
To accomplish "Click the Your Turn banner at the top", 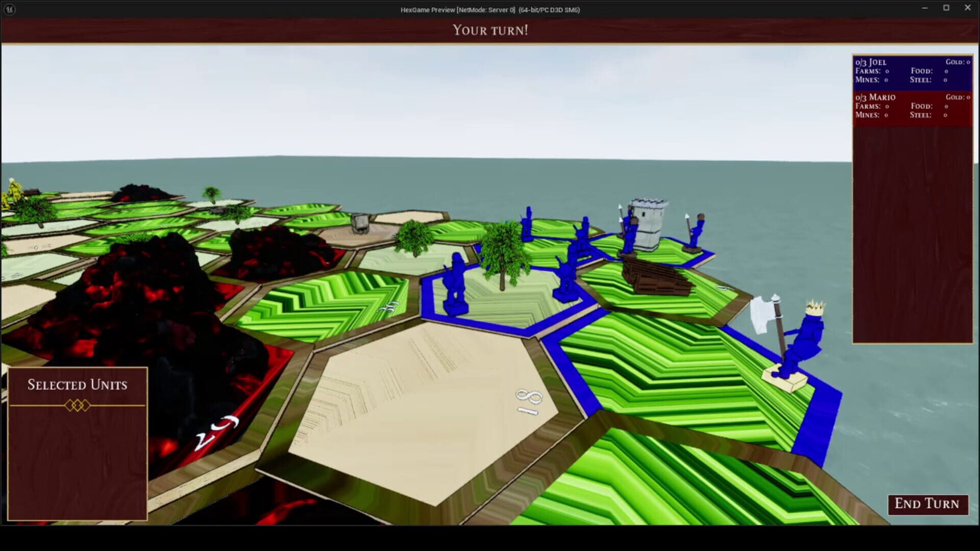I will [490, 30].
